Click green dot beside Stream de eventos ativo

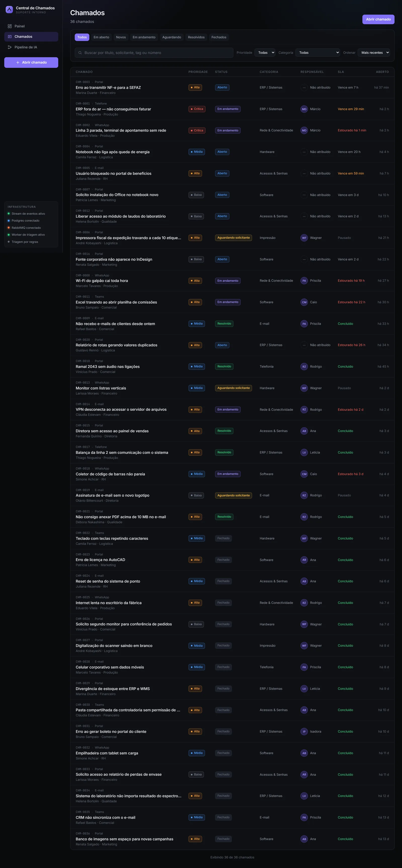pos(9,214)
